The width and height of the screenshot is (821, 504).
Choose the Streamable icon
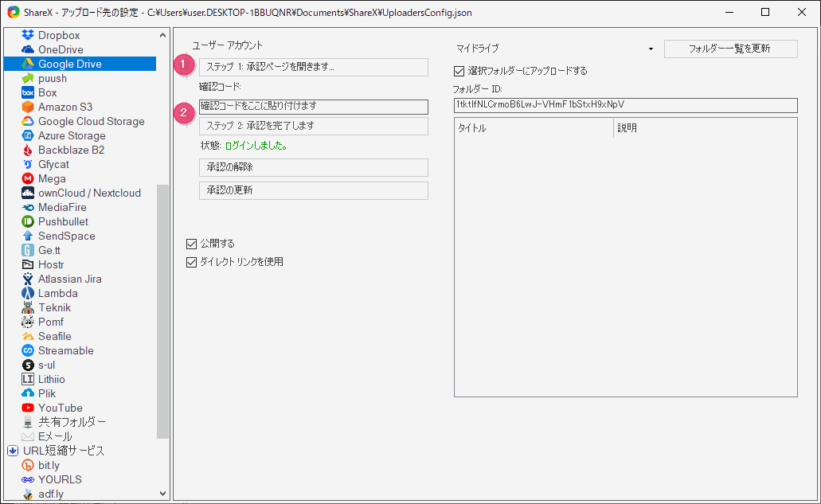[x=28, y=350]
